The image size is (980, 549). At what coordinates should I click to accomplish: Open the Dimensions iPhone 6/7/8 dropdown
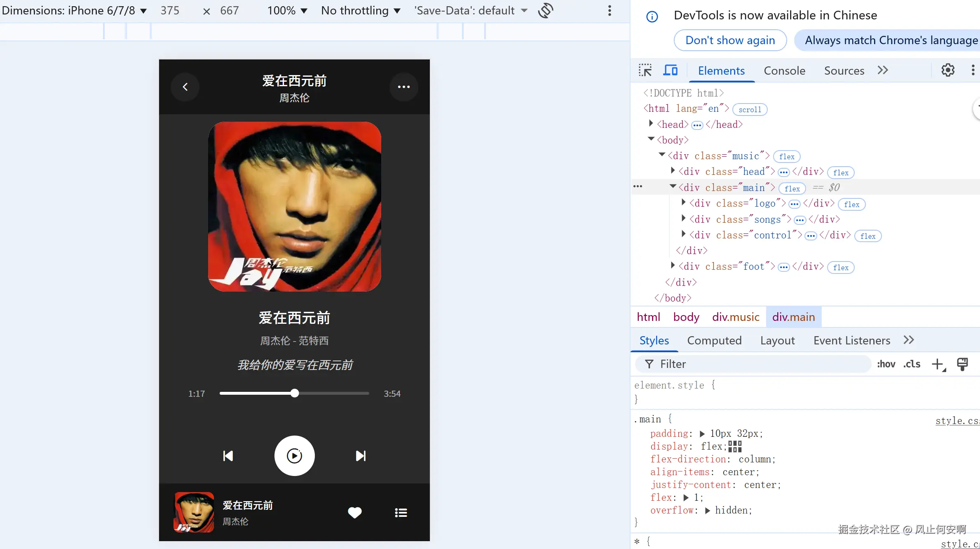pyautogui.click(x=74, y=10)
